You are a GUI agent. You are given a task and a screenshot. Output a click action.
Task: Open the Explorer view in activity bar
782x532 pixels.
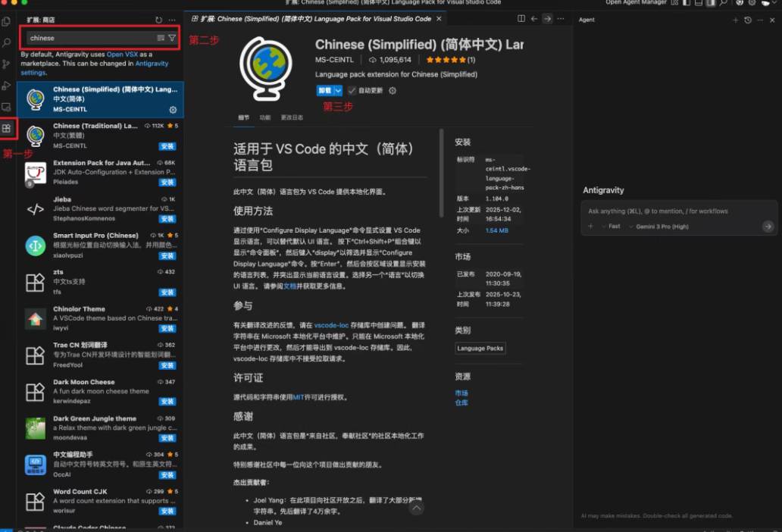(7, 21)
